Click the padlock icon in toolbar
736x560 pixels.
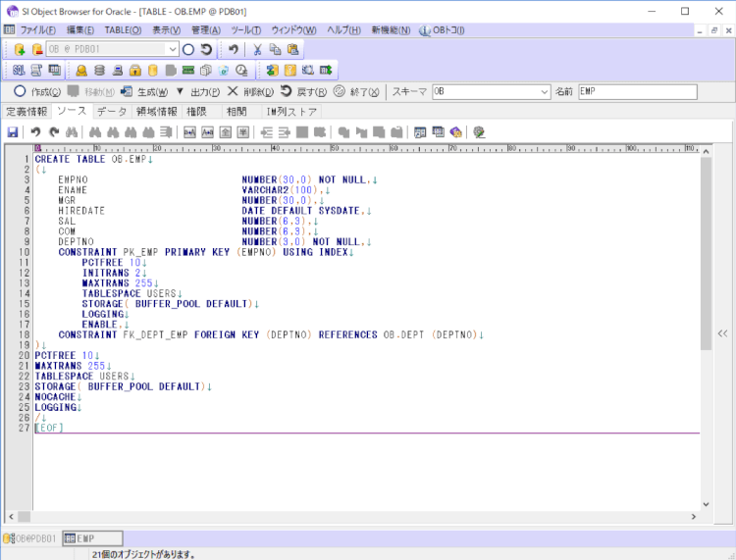coord(136,71)
